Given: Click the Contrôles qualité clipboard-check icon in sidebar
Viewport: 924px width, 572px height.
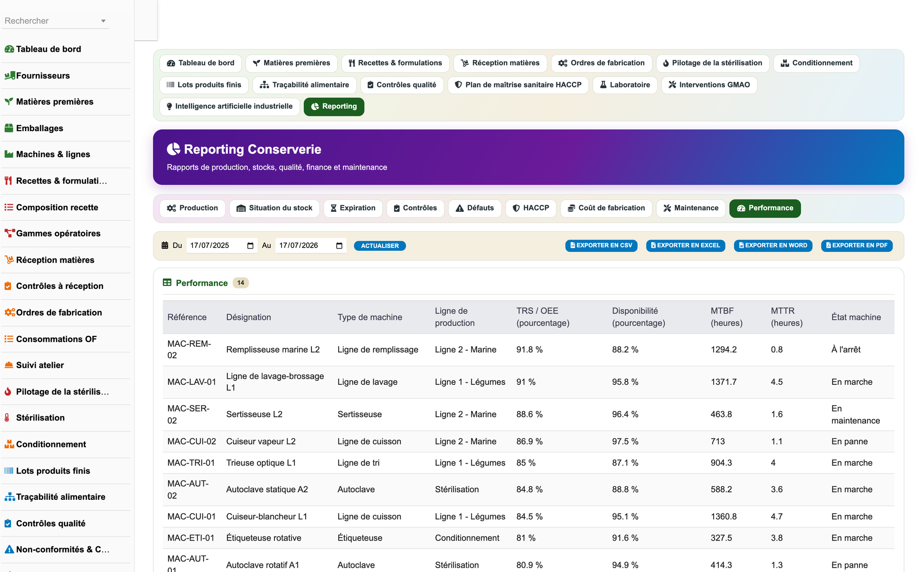Looking at the screenshot, I should pos(8,524).
